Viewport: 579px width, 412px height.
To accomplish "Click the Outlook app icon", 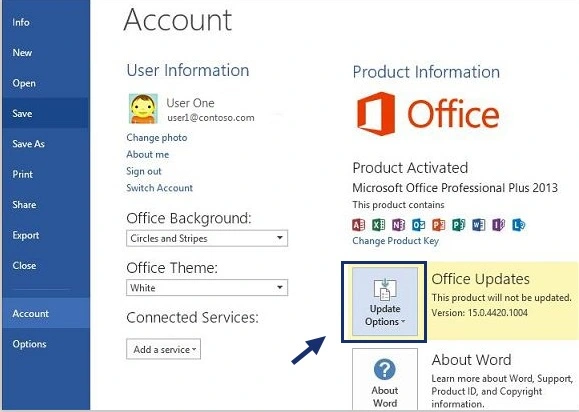I will [x=418, y=224].
